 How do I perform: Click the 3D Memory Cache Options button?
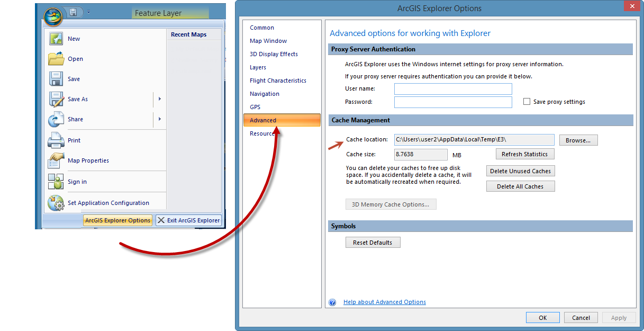click(x=391, y=204)
